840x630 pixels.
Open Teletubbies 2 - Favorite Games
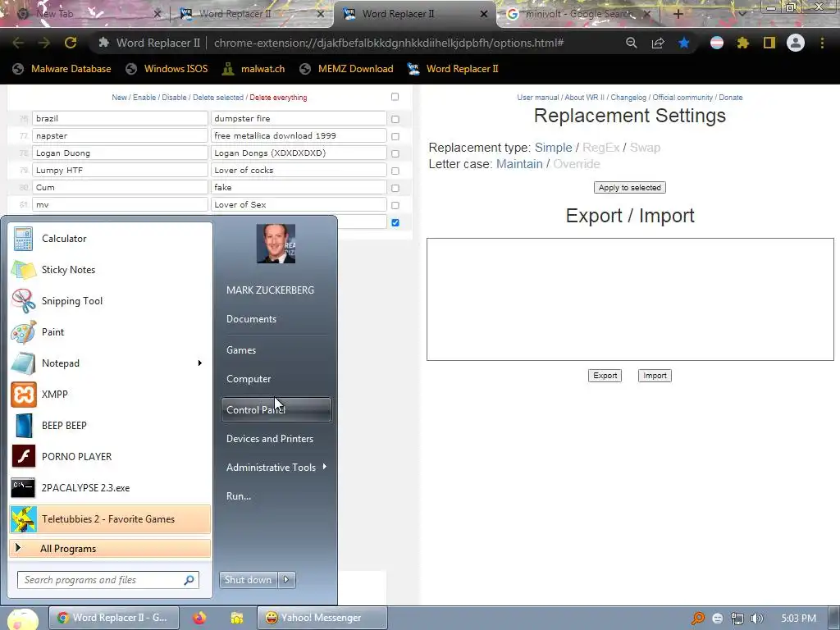coord(110,518)
